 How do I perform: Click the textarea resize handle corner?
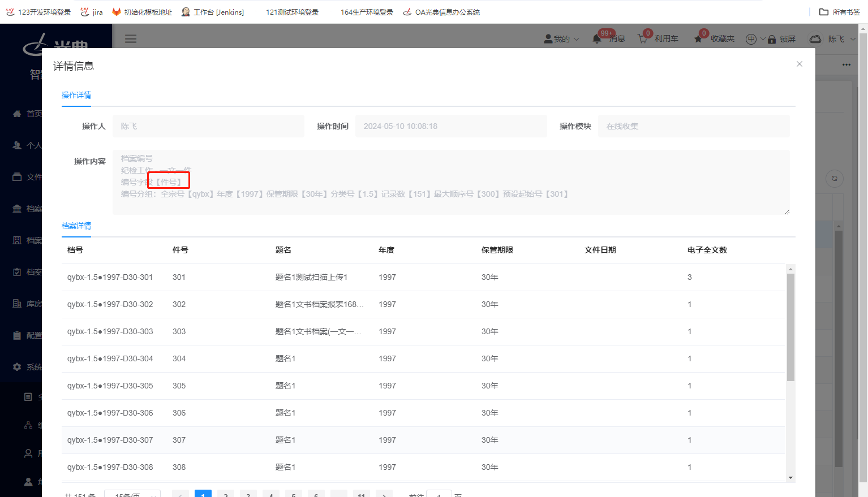pyautogui.click(x=787, y=211)
